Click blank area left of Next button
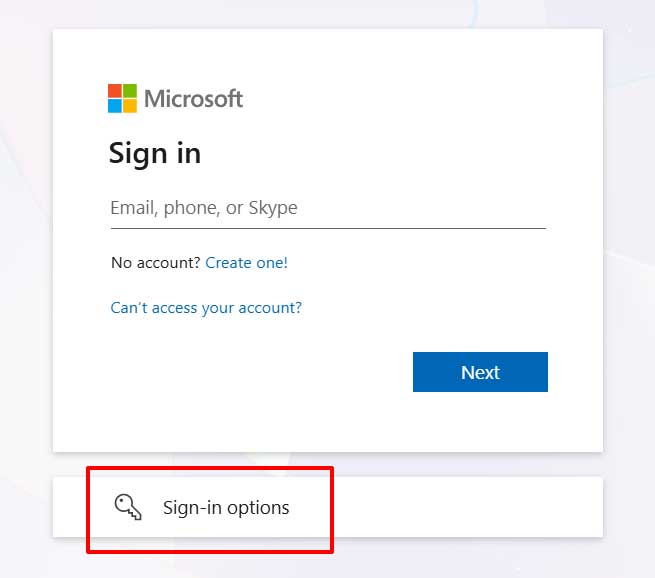This screenshot has width=655, height=578. click(250, 372)
